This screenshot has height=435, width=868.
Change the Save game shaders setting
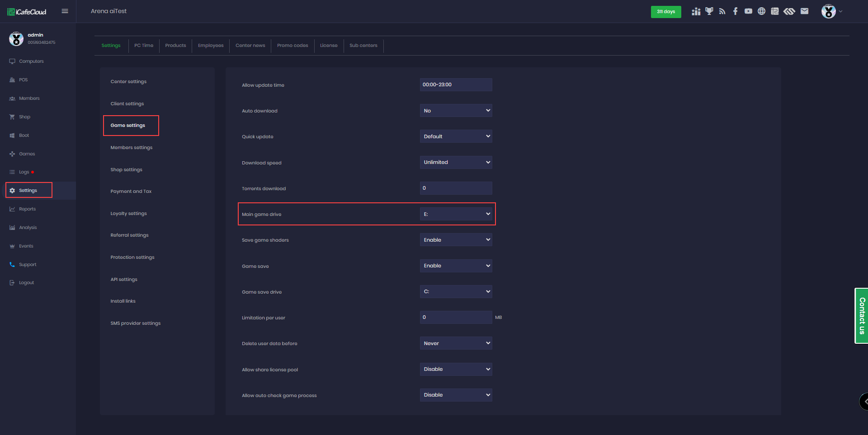pos(456,240)
